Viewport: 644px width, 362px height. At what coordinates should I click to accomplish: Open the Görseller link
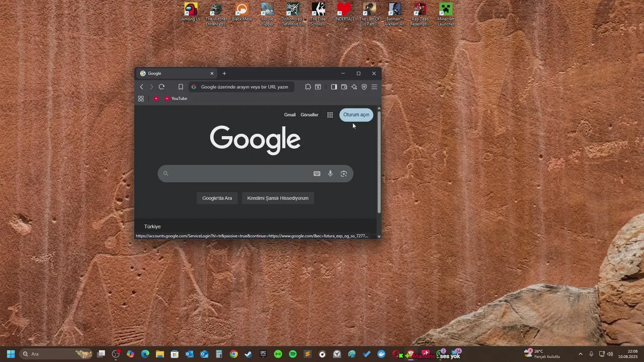tap(309, 115)
